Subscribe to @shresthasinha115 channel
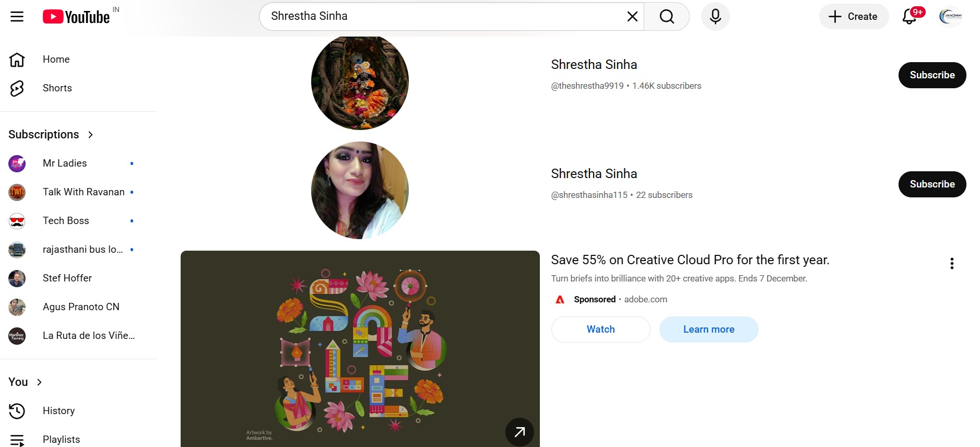Screen dimensions: 980x447 point(932,184)
